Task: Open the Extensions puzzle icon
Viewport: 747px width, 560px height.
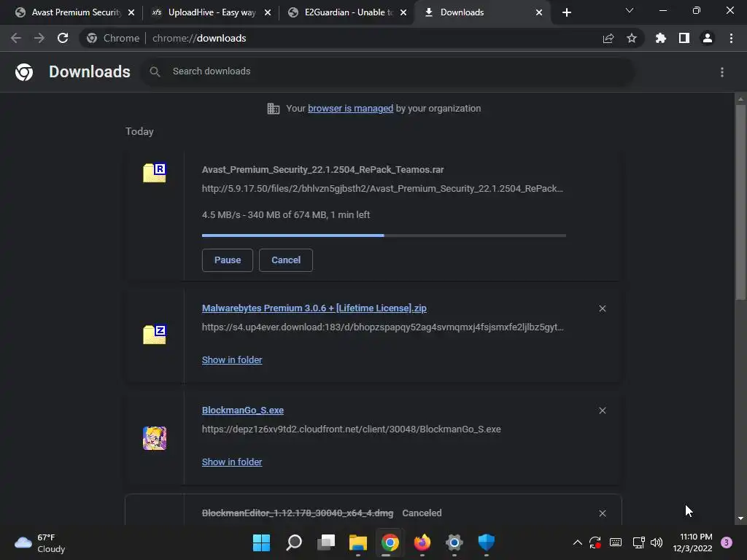Action: [661, 38]
